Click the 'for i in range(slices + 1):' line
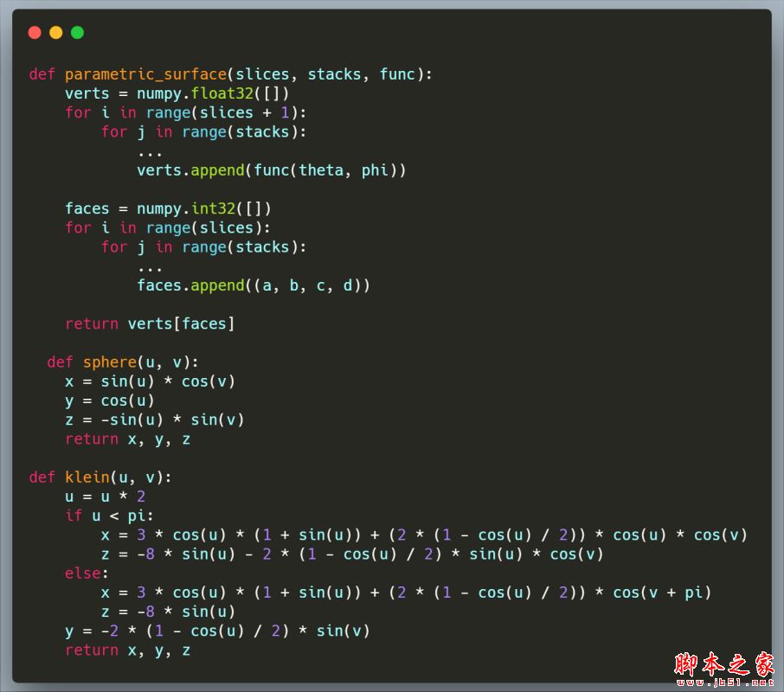 (185, 112)
